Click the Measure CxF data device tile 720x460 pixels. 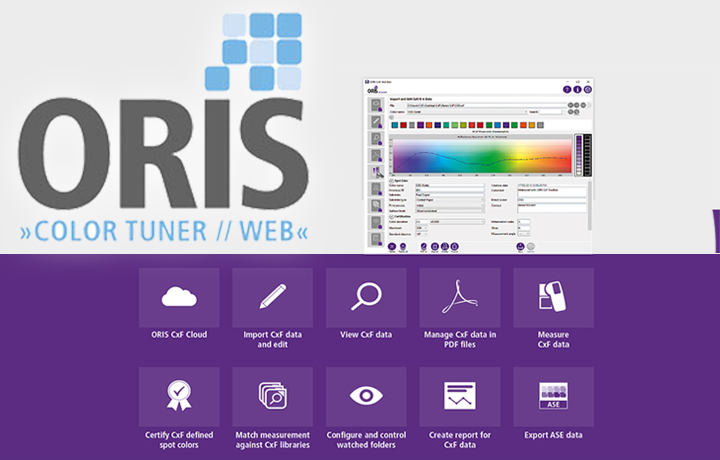(x=553, y=297)
